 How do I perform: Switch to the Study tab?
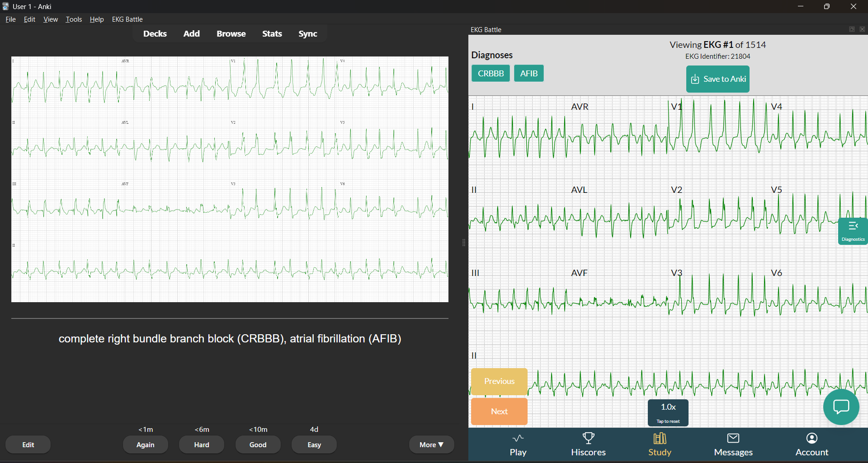pyautogui.click(x=660, y=444)
